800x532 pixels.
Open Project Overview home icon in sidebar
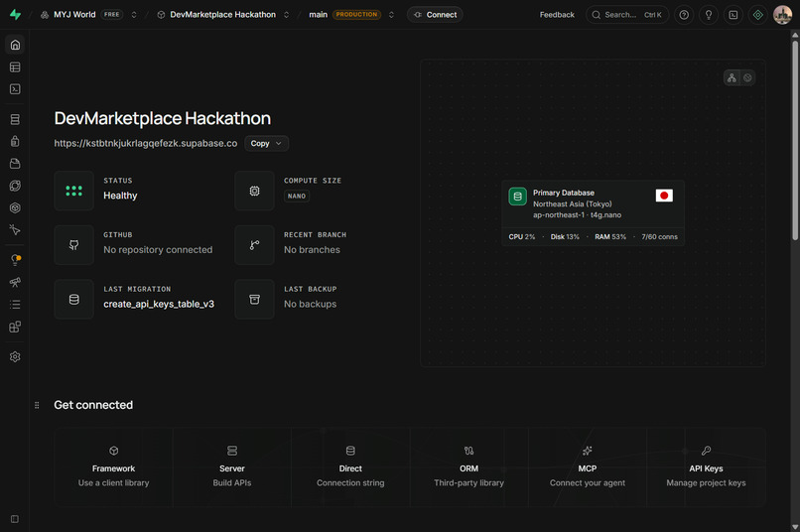point(15,45)
